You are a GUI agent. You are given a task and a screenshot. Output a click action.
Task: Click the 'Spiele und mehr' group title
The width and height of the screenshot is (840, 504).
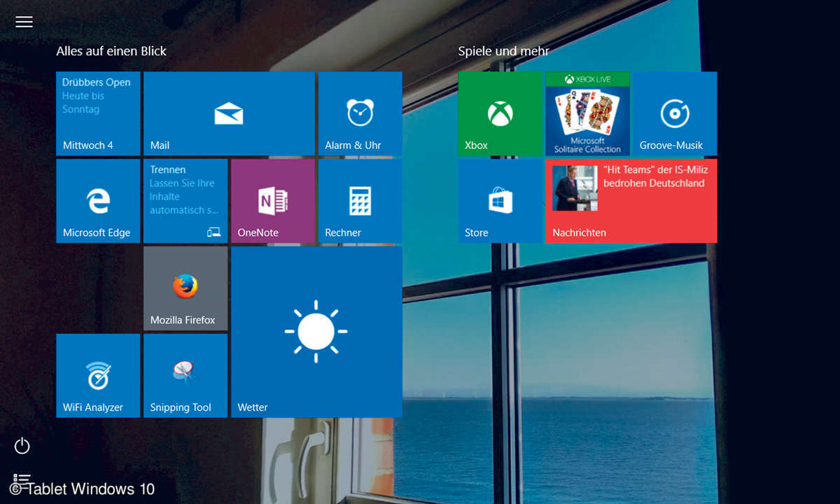tap(503, 51)
